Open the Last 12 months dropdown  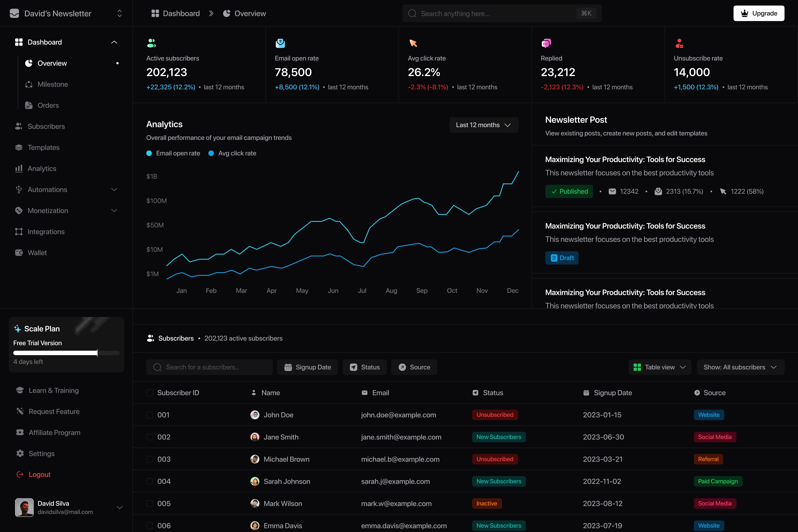(x=484, y=125)
